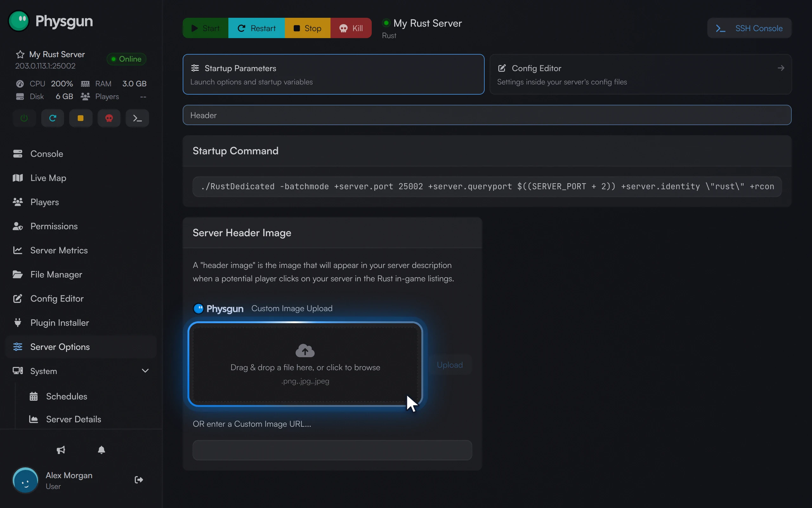The image size is (812, 508).
Task: Click the Server Header Image heading
Action: point(242,233)
